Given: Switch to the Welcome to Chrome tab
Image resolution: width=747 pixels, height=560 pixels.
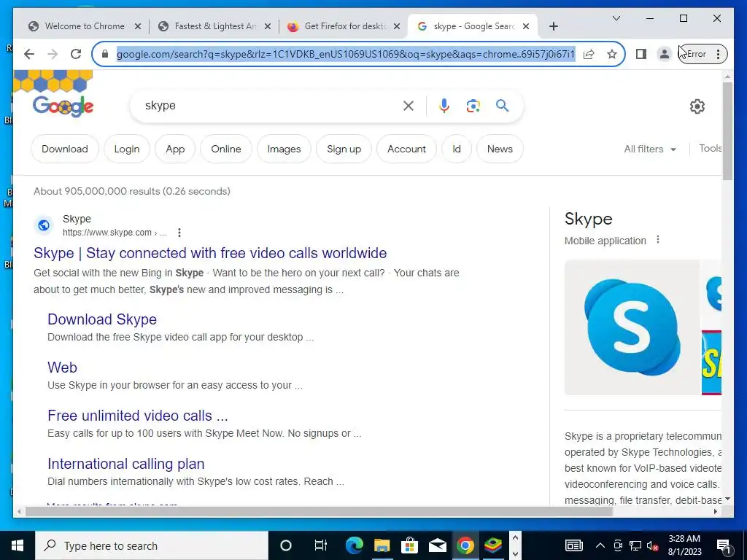Looking at the screenshot, I should click(85, 26).
